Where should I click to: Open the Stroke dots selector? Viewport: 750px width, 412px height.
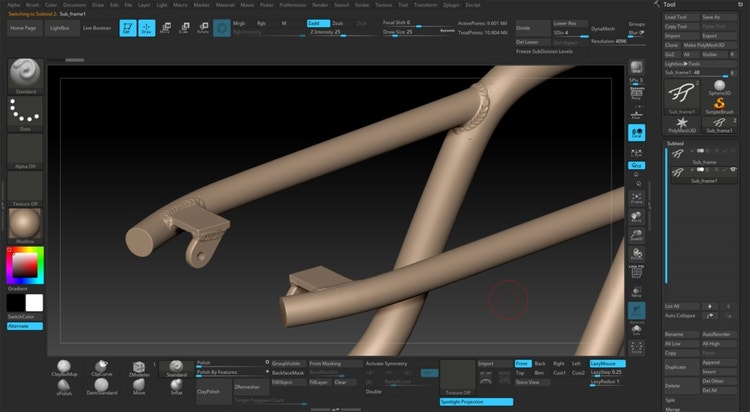24,114
